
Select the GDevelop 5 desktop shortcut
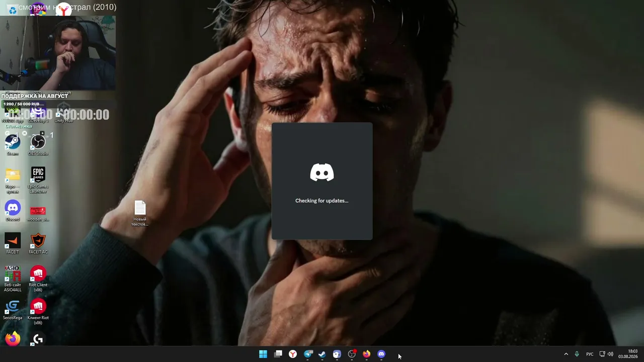coord(38,113)
